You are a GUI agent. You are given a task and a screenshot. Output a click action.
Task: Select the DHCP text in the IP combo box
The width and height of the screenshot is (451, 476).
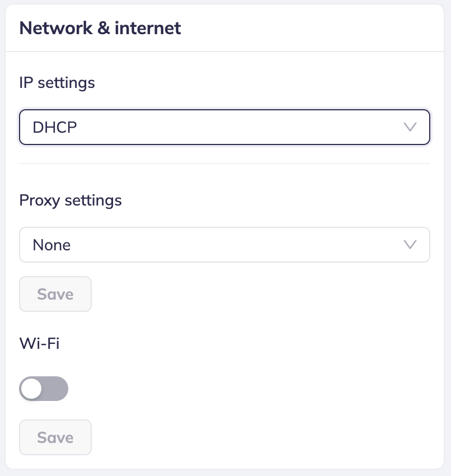click(x=55, y=128)
